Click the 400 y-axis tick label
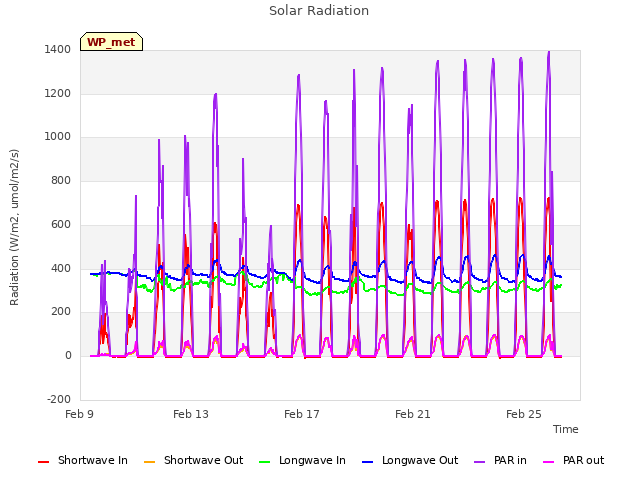This screenshot has height=480, width=640. (61, 269)
